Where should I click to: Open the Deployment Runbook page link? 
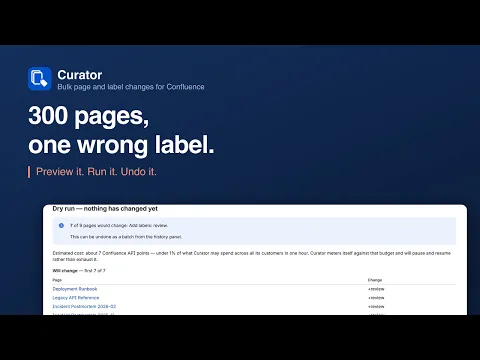pos(75,289)
